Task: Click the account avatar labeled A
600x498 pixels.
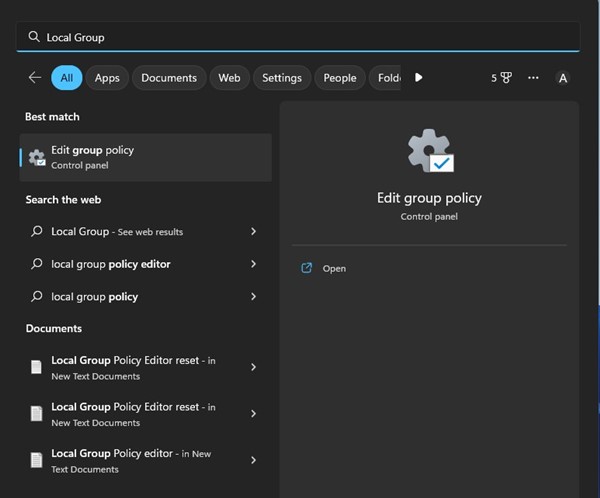Action: [563, 78]
